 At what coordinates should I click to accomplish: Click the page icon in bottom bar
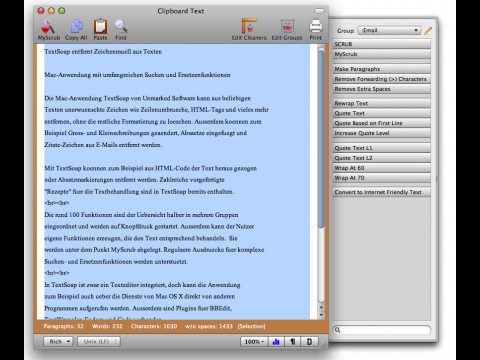(x=309, y=342)
